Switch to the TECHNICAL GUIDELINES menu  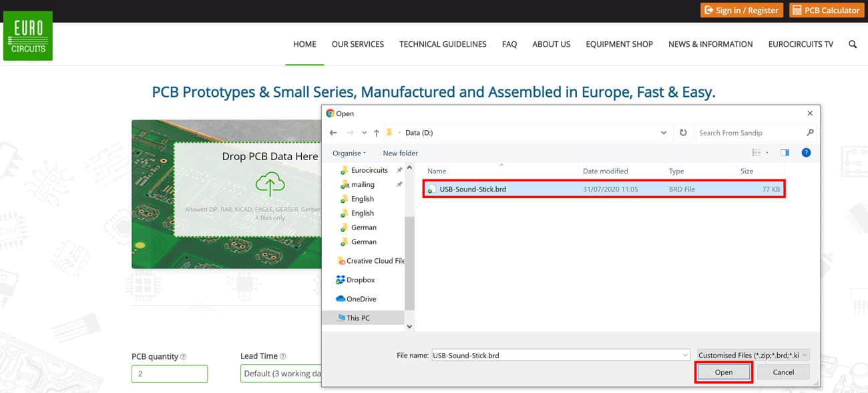tap(443, 44)
